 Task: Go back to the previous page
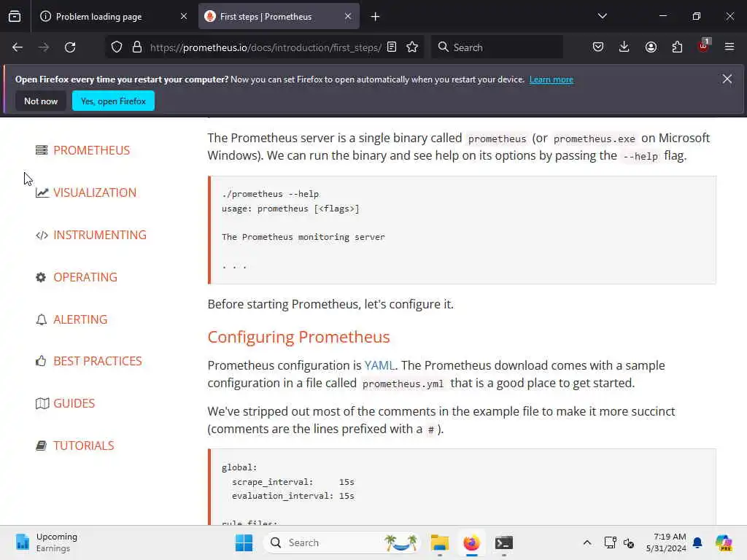point(18,47)
